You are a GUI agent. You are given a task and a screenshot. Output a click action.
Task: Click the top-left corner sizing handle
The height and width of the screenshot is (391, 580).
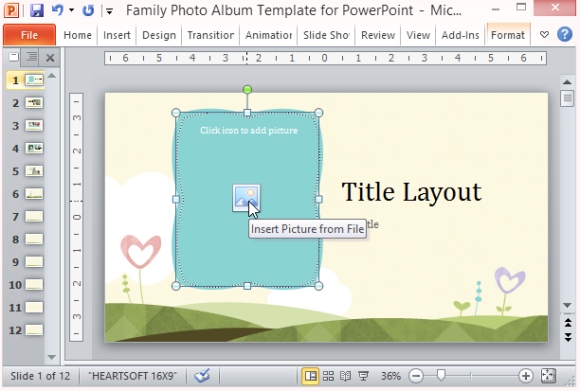(176, 113)
